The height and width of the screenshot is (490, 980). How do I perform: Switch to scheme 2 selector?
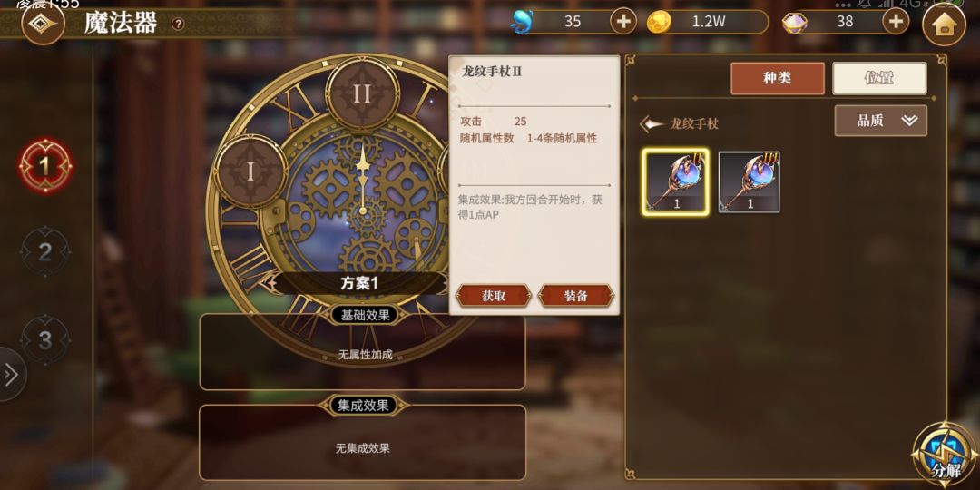click(x=45, y=252)
